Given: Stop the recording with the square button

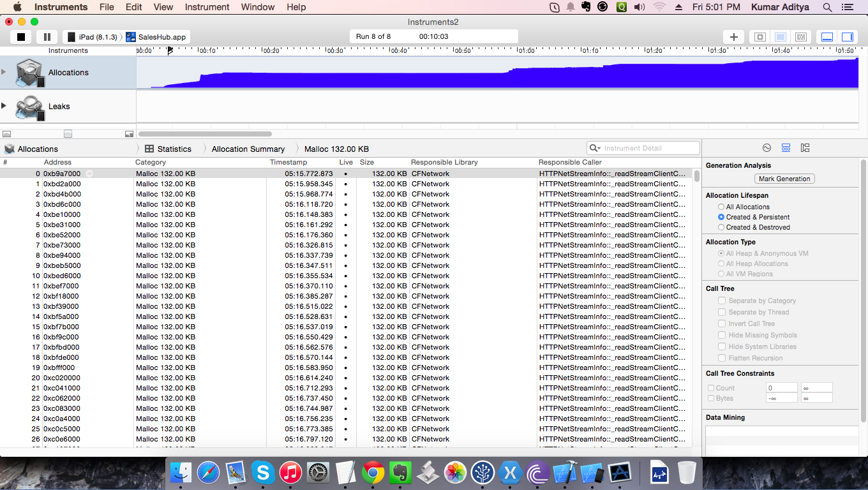Looking at the screenshot, I should pos(21,37).
